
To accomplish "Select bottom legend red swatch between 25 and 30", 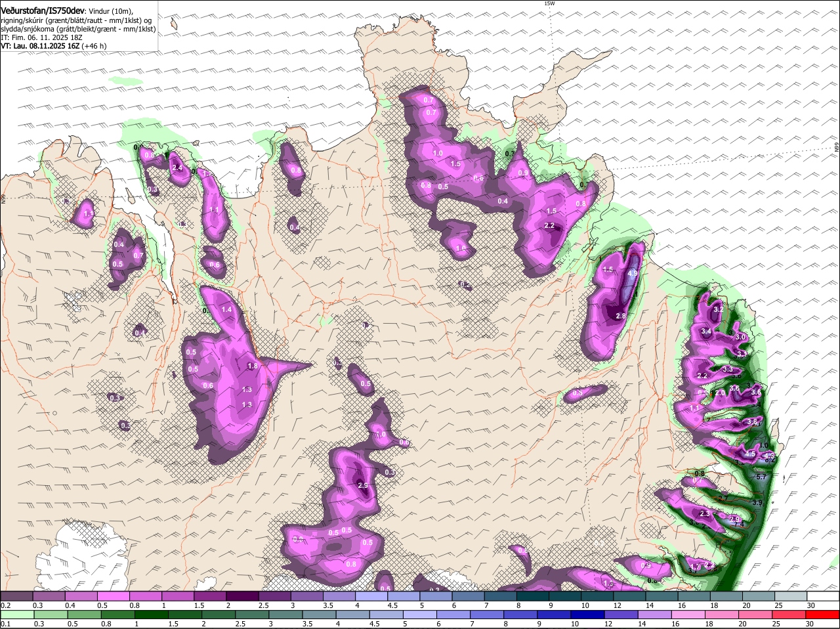I will (790, 615).
